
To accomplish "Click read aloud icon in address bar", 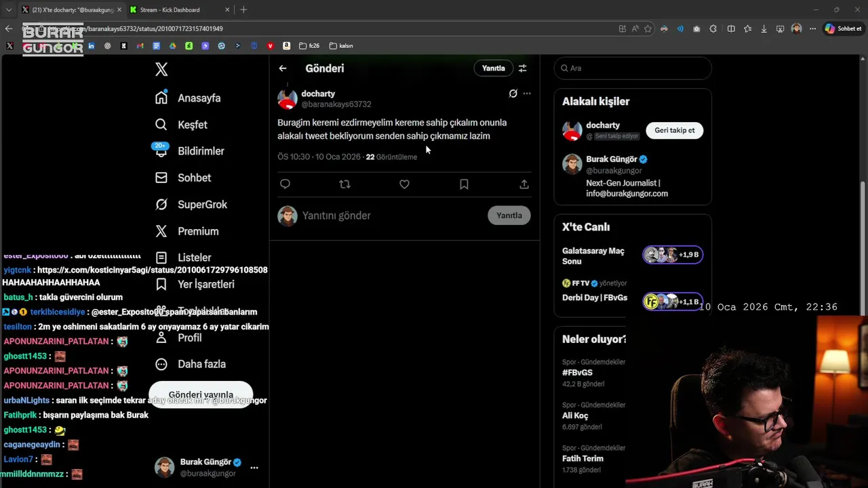I will click(x=635, y=28).
